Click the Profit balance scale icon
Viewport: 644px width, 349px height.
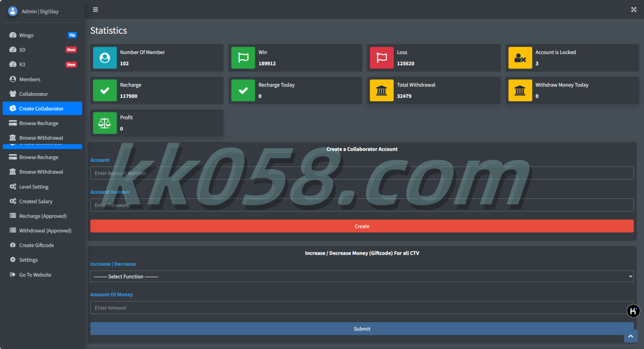(105, 123)
